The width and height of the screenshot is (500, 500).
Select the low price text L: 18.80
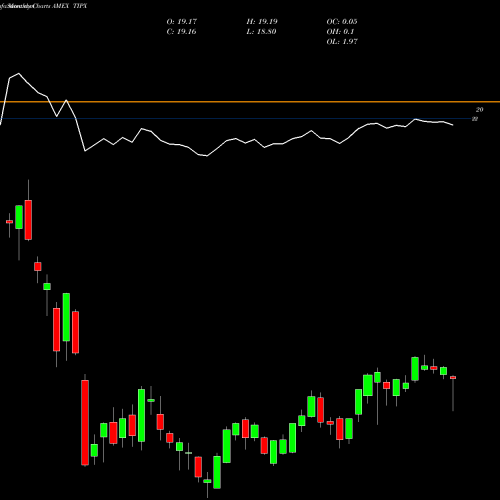[261, 32]
